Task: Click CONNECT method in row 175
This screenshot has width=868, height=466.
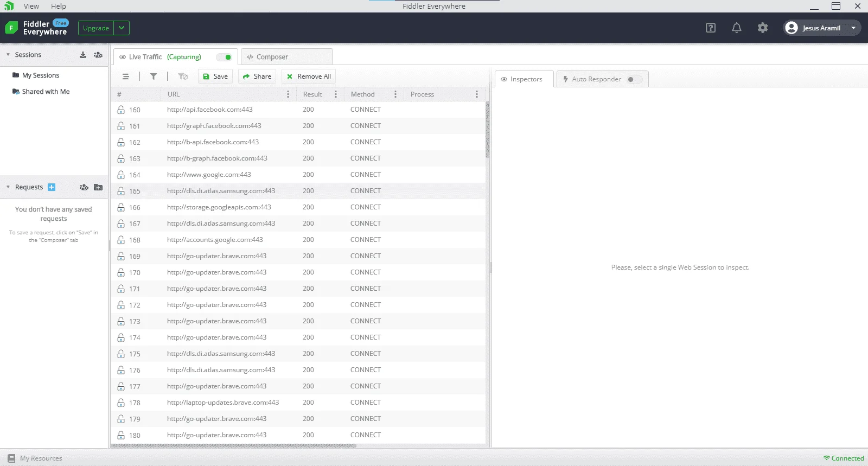Action: coord(366,354)
